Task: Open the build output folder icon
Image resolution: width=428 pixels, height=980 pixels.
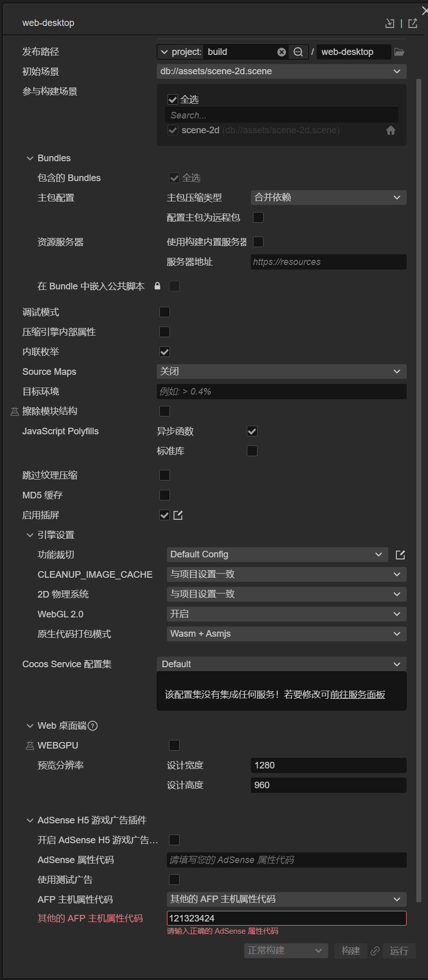Action: [x=400, y=52]
